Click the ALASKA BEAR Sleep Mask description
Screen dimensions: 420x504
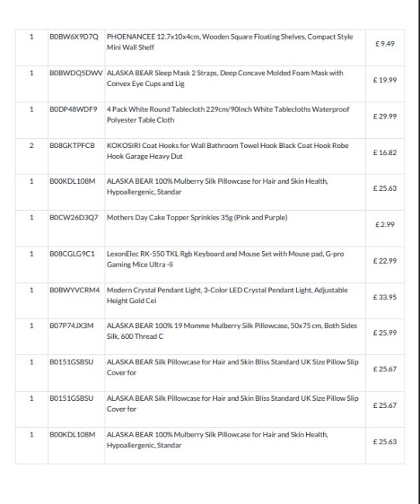click(225, 78)
